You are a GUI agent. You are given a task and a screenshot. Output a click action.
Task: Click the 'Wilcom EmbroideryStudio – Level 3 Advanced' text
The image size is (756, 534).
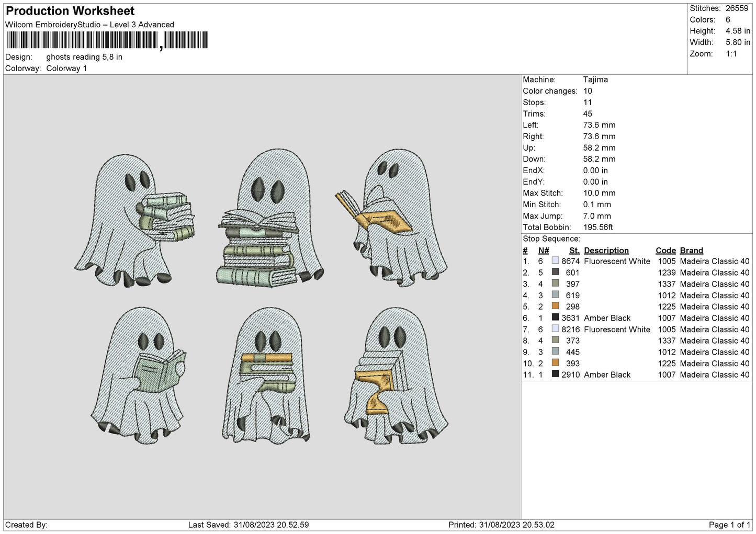(89, 25)
